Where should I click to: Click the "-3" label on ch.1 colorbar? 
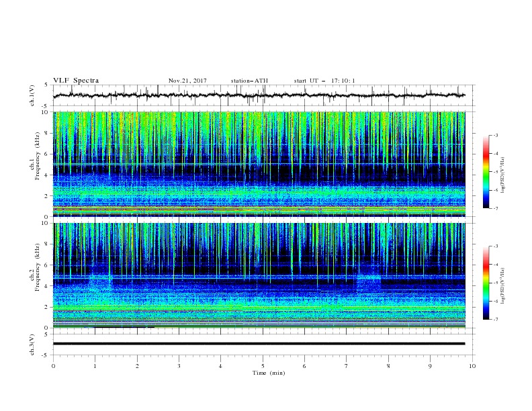point(496,135)
